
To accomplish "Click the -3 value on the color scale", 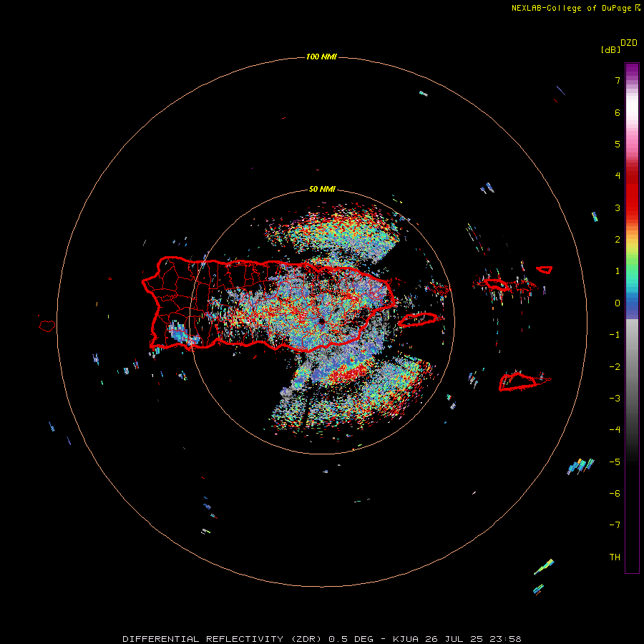I will 615,399.
